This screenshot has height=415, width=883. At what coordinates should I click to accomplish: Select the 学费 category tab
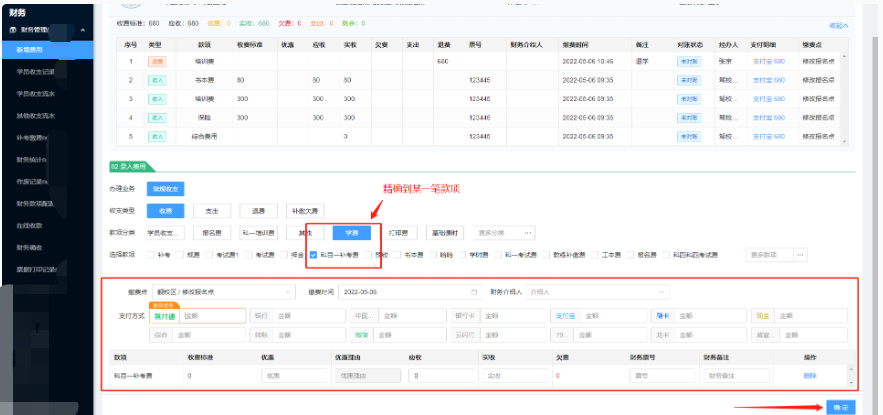click(352, 233)
